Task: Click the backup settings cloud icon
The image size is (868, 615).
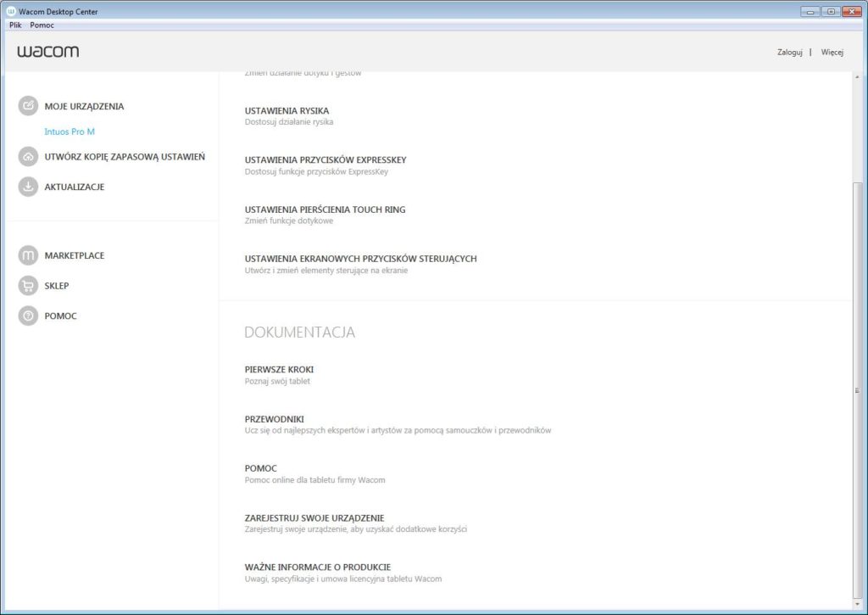Action: coord(28,157)
